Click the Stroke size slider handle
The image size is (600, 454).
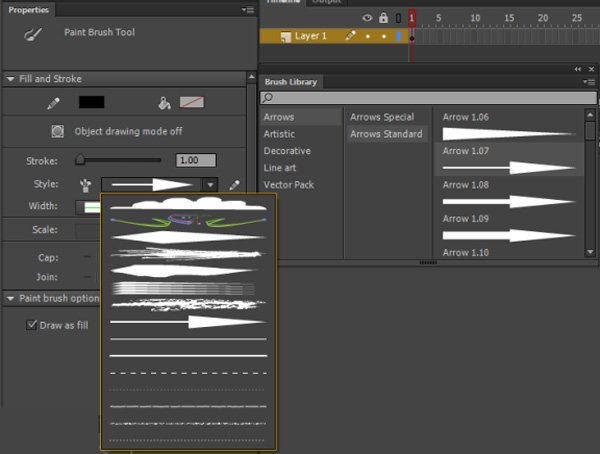tap(80, 159)
